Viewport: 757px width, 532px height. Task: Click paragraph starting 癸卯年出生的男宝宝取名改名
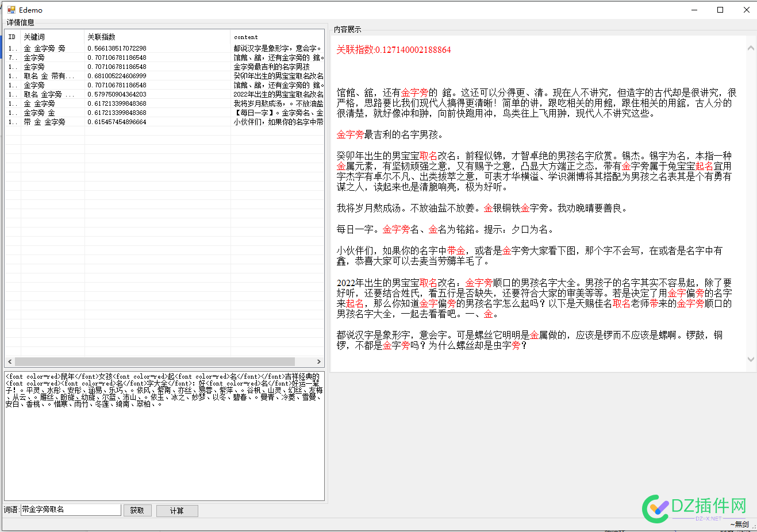534,171
